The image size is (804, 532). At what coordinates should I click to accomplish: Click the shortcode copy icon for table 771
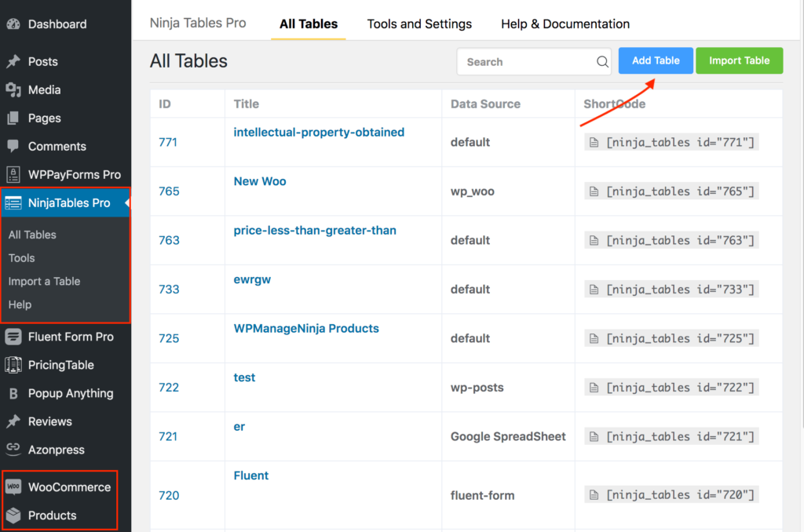click(x=595, y=141)
